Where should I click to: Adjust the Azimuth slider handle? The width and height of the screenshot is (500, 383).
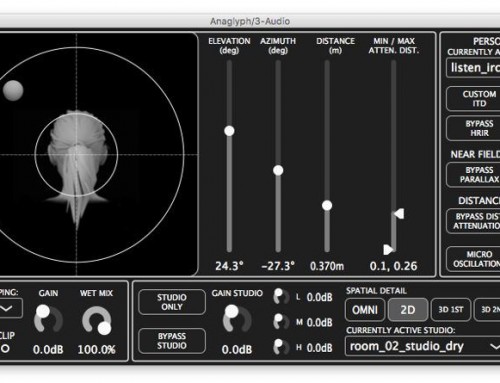278,170
